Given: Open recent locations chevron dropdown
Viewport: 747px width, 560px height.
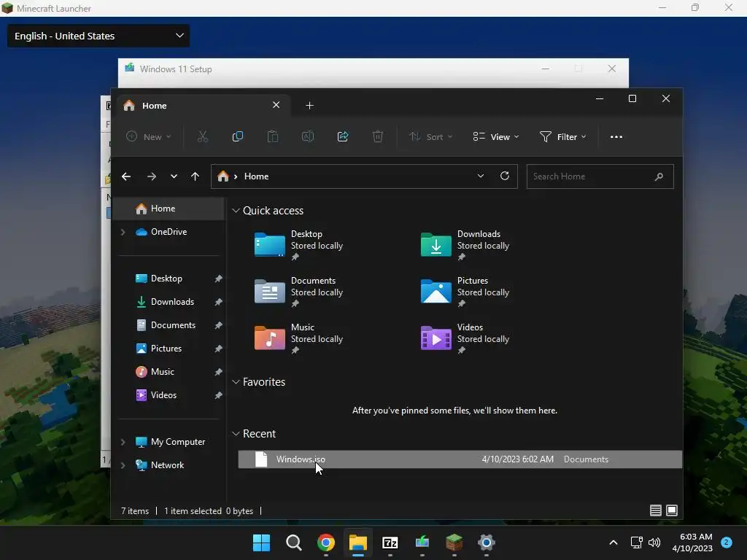Looking at the screenshot, I should pos(174,176).
